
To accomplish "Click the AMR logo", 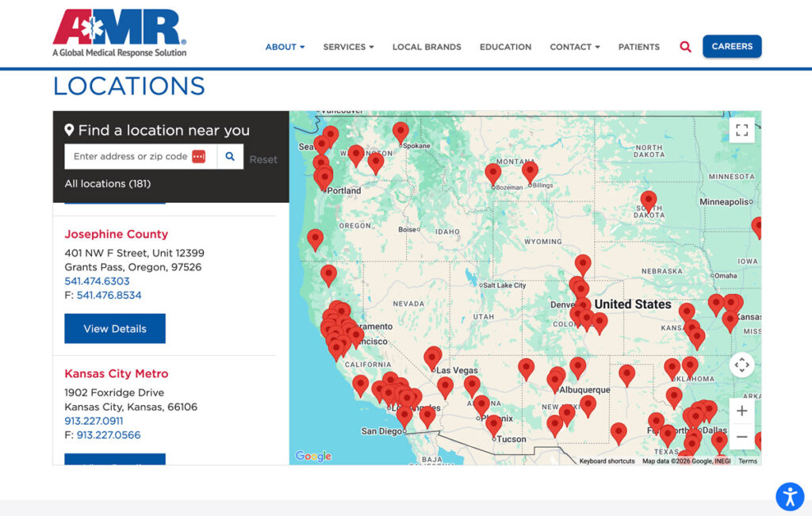I will pyautogui.click(x=120, y=32).
